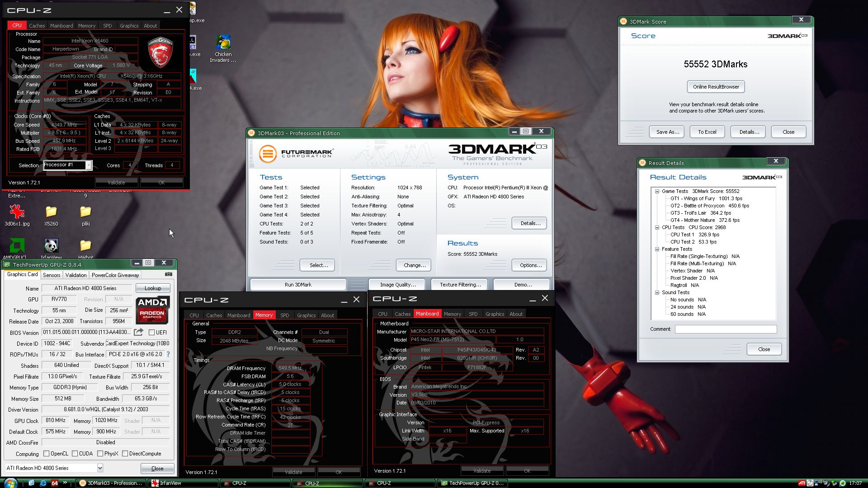868x488 pixels.
Task: Click the Texture Filtering... button
Action: (x=460, y=285)
